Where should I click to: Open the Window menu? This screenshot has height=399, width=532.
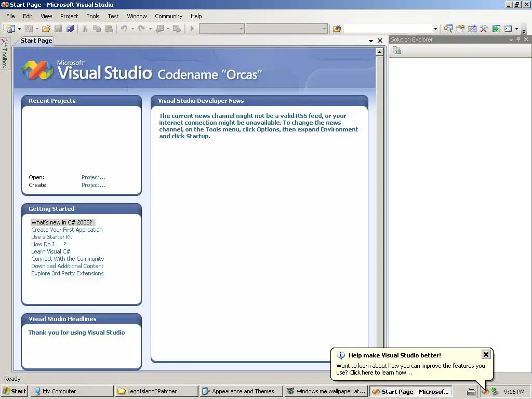[x=137, y=16]
